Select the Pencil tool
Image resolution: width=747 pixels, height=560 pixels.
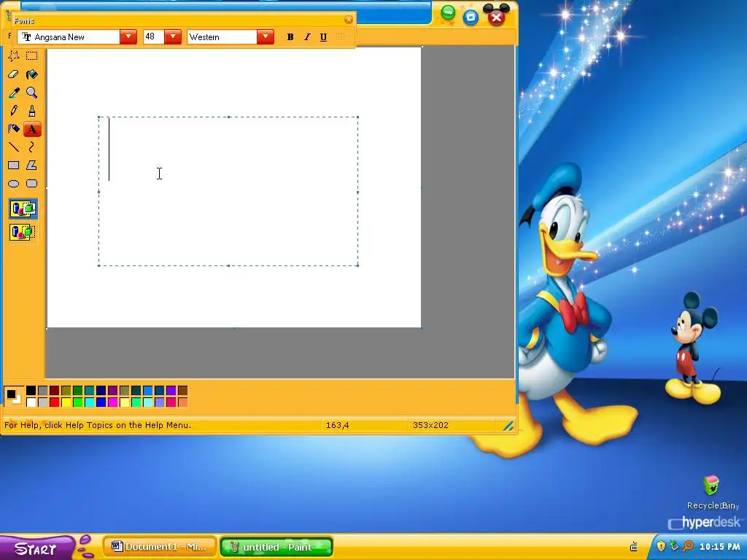point(13,111)
